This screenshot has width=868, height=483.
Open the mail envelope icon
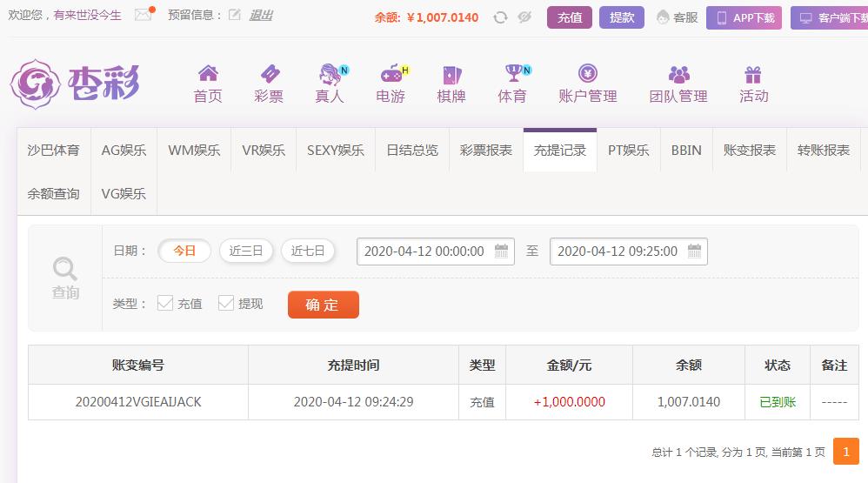pos(144,15)
